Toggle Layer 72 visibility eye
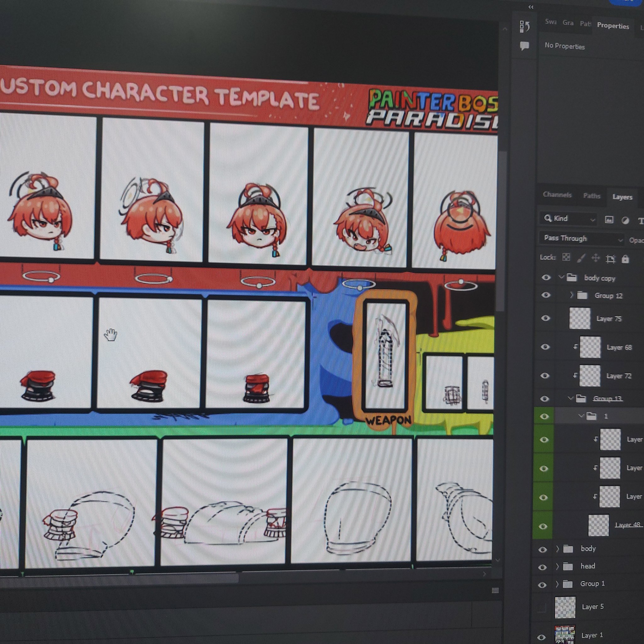This screenshot has height=644, width=644. tap(545, 376)
